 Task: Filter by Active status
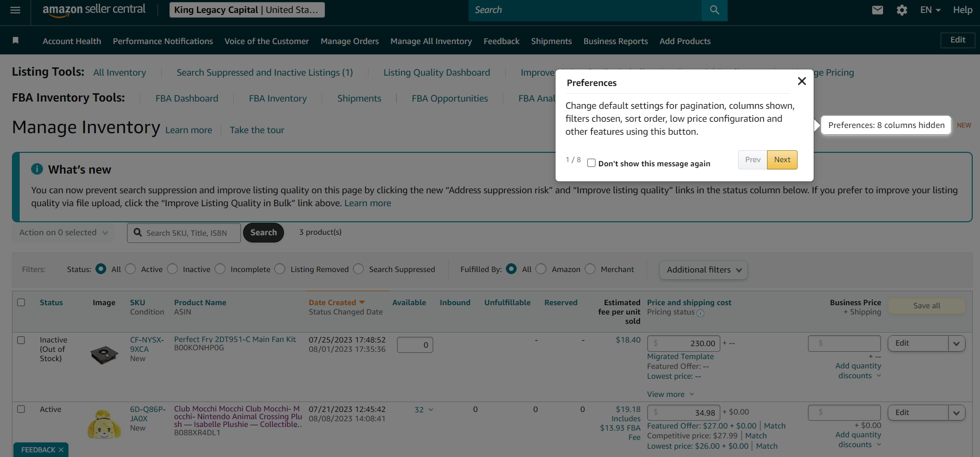(x=131, y=268)
